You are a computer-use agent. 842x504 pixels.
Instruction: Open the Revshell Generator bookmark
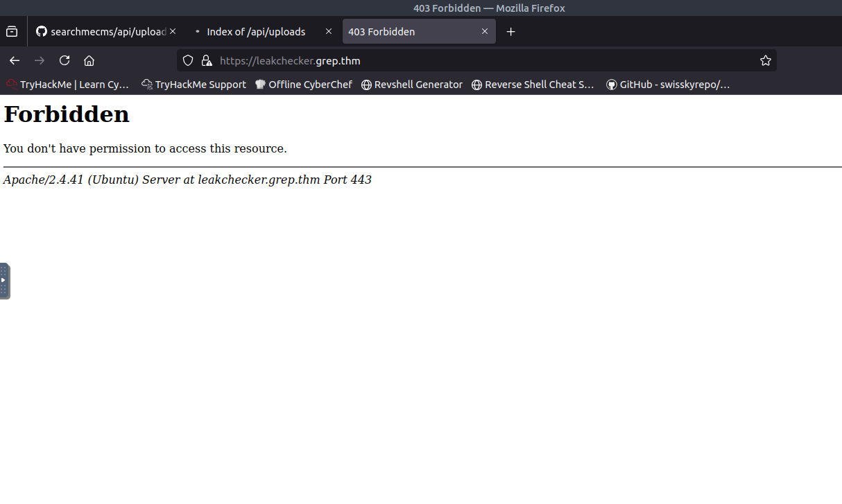click(412, 85)
